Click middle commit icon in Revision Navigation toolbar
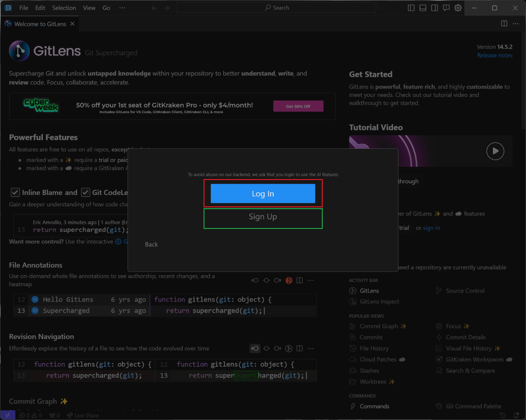 tap(266, 348)
